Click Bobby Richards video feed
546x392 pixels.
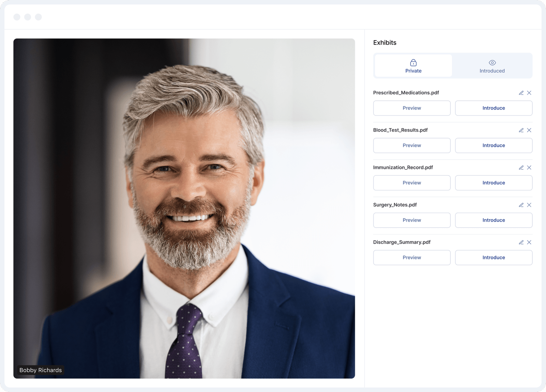(184, 208)
